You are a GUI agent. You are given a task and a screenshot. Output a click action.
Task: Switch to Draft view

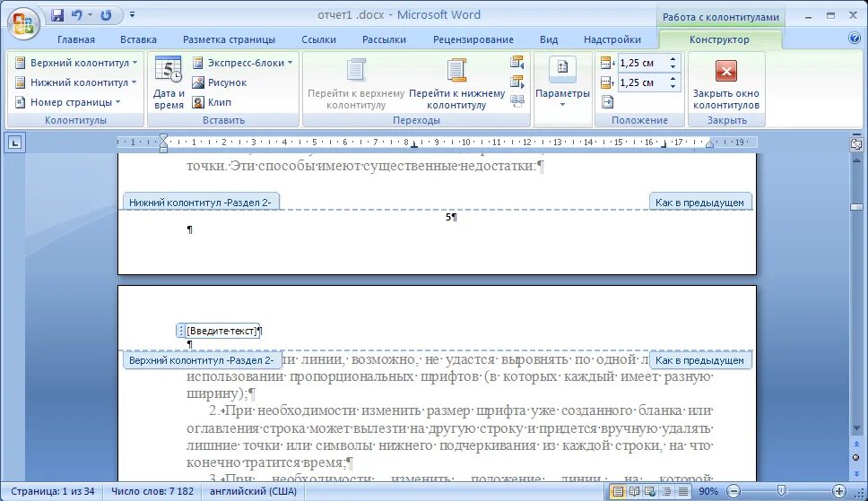tap(683, 491)
